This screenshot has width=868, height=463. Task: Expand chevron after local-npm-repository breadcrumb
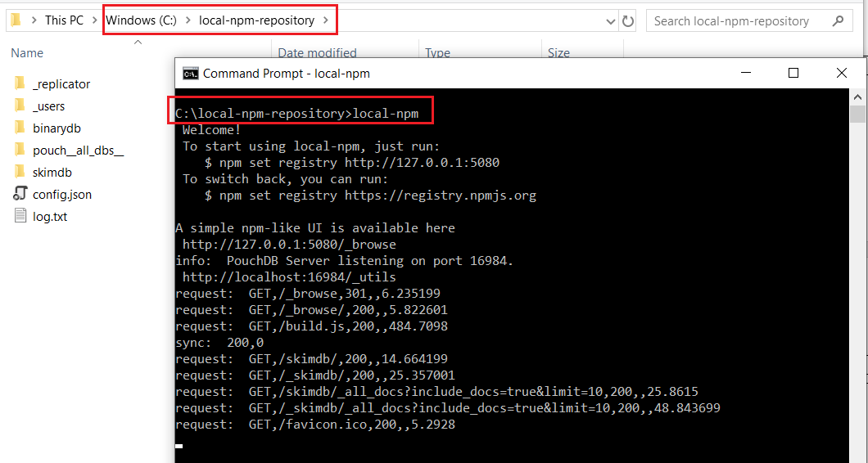(x=326, y=20)
